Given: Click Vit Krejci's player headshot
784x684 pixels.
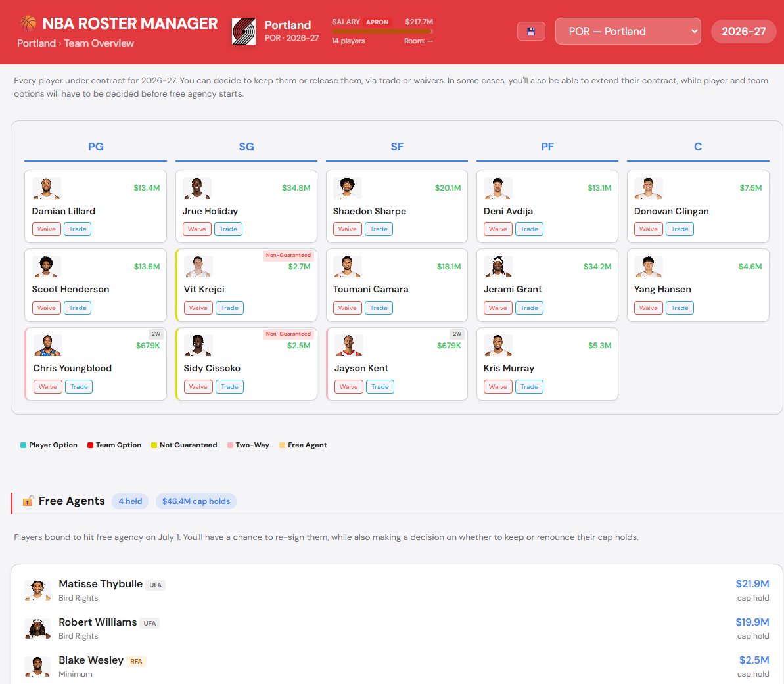Looking at the screenshot, I should pos(198,267).
